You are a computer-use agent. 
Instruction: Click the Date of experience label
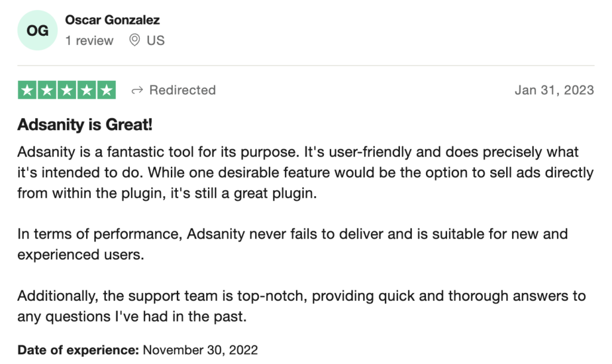[x=78, y=350]
